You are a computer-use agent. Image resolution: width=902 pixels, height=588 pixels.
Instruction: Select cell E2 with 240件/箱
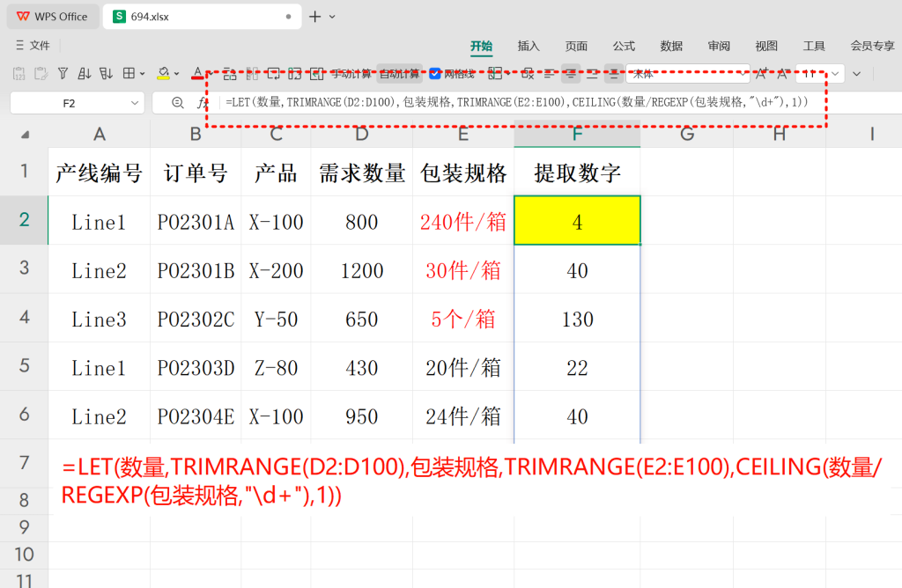click(x=463, y=221)
